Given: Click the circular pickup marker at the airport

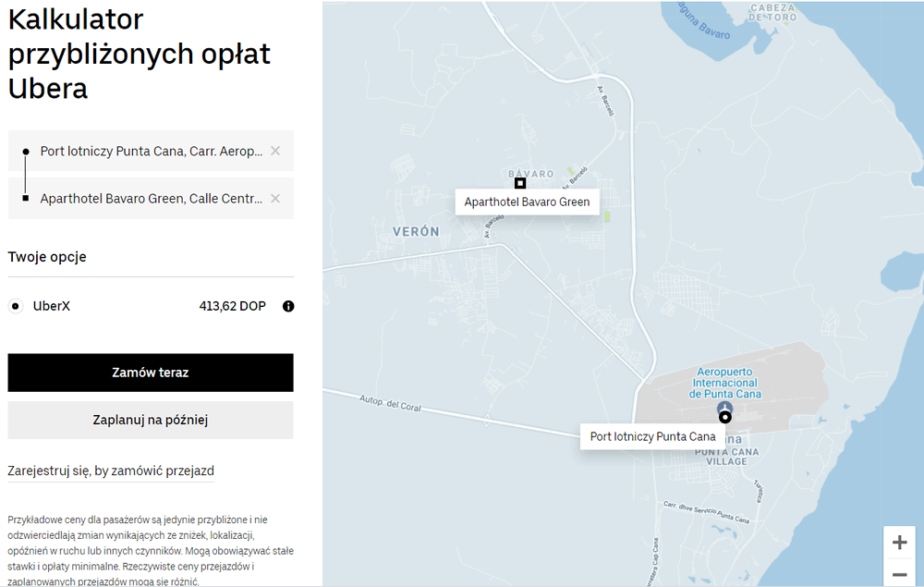Looking at the screenshot, I should click(x=725, y=418).
